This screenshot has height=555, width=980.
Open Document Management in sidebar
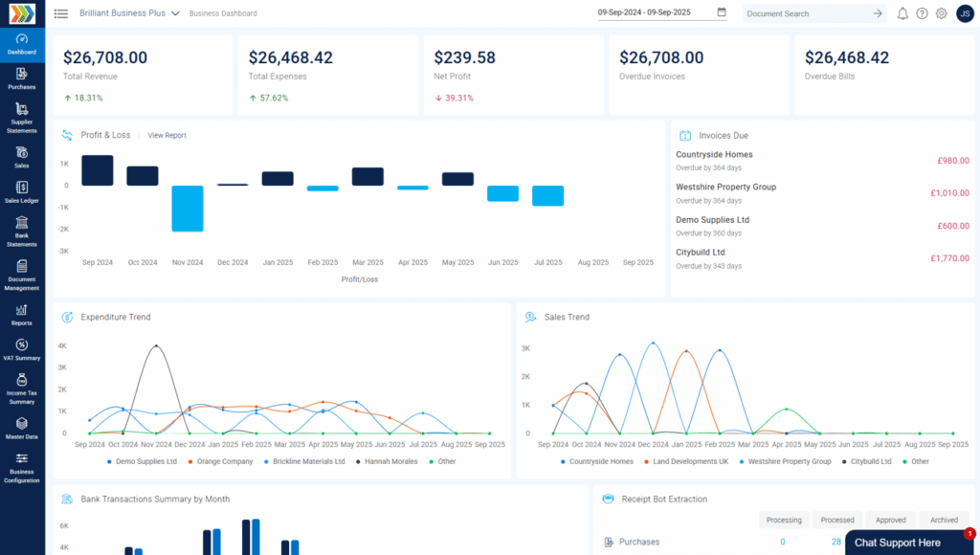coord(22,276)
